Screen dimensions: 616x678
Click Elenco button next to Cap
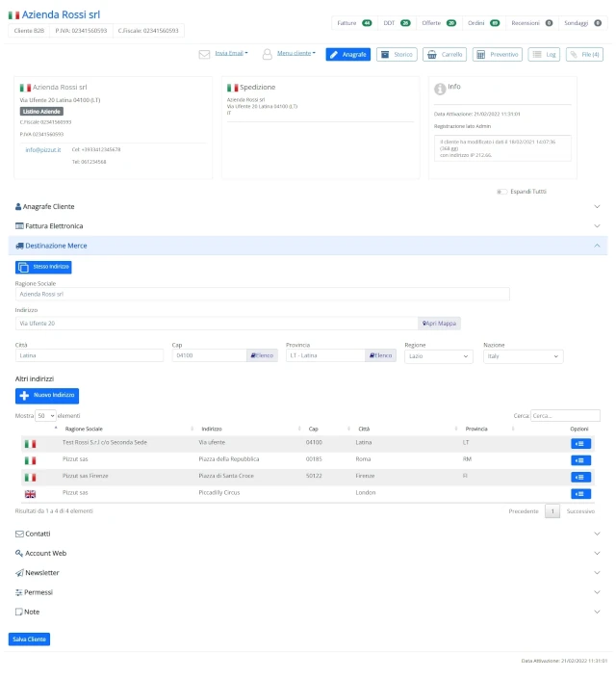262,356
